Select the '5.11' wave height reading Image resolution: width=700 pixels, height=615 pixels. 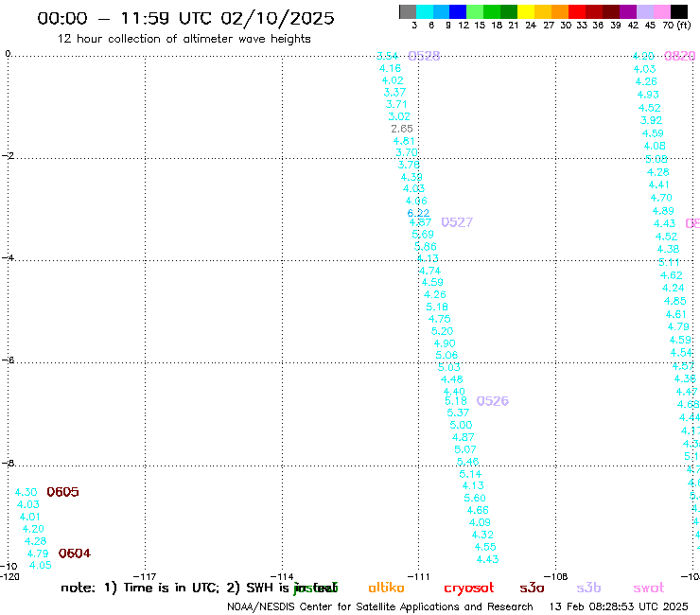(x=669, y=263)
